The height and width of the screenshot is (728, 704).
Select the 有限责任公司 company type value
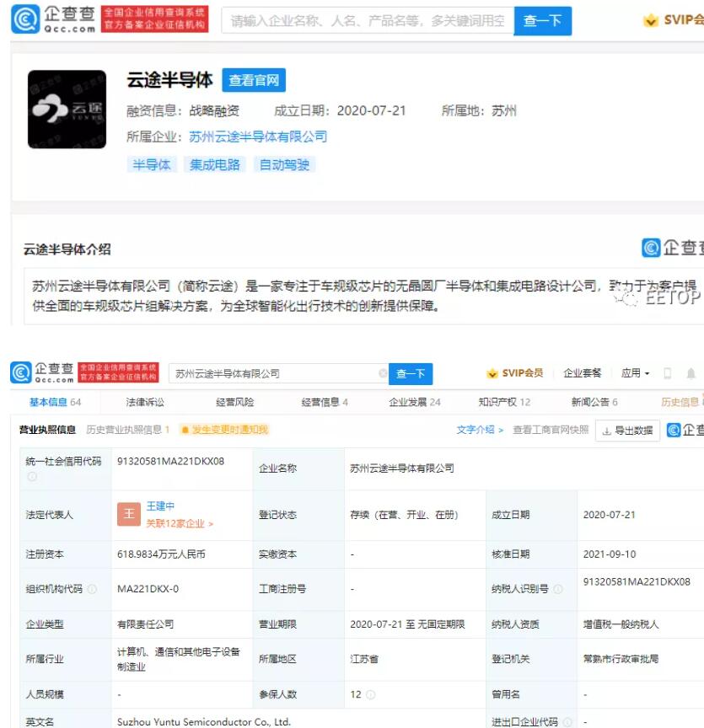(x=146, y=624)
